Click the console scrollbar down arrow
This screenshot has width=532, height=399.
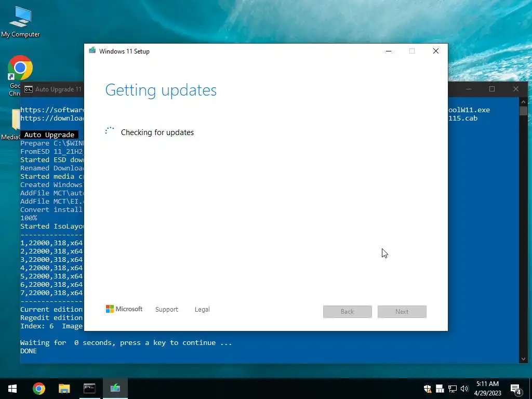(x=523, y=358)
